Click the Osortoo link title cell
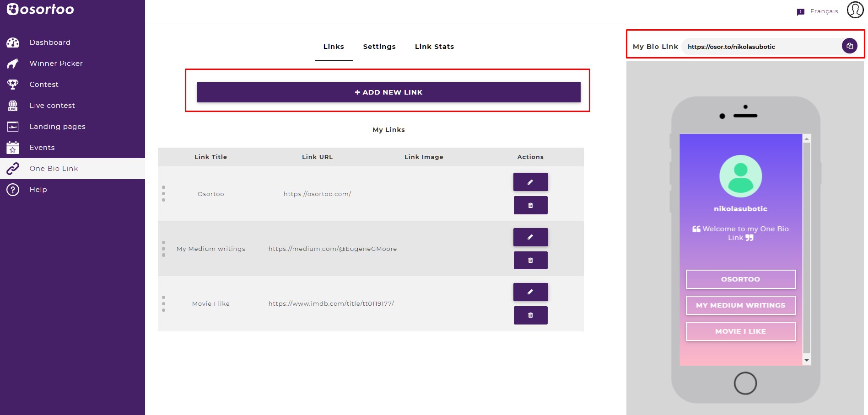Image resolution: width=868 pixels, height=415 pixels. pyautogui.click(x=211, y=194)
